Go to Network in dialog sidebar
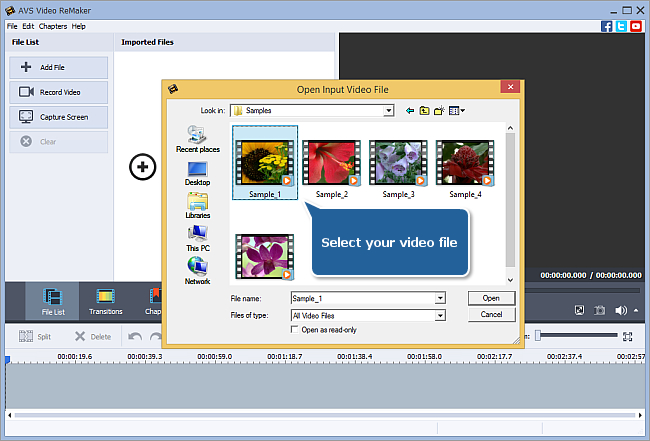 click(x=197, y=271)
